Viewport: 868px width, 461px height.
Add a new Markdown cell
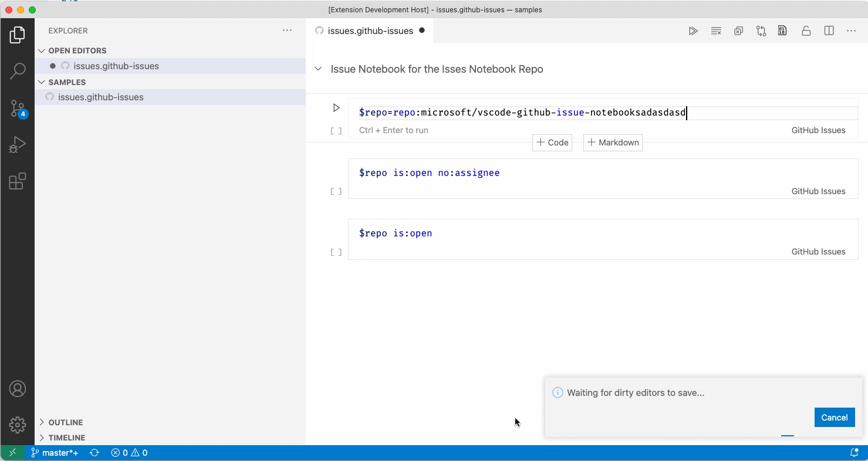(613, 143)
